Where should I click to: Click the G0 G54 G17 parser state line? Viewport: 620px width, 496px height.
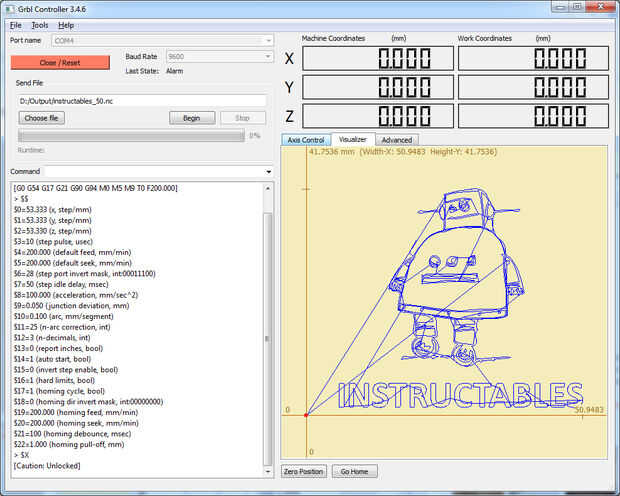(x=95, y=188)
